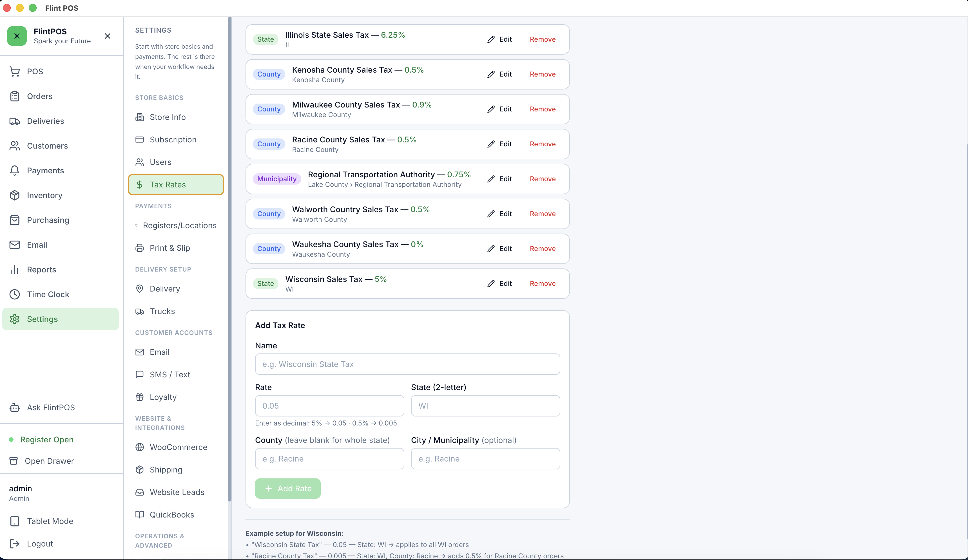
Task: Edit Regional Transportation Authority rate
Action: point(499,179)
